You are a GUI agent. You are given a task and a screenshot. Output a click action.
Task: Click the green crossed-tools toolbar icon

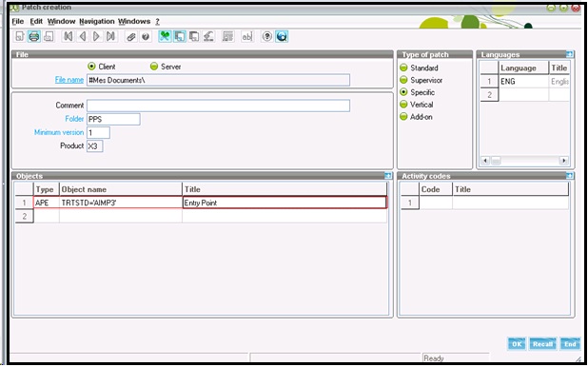(x=165, y=36)
